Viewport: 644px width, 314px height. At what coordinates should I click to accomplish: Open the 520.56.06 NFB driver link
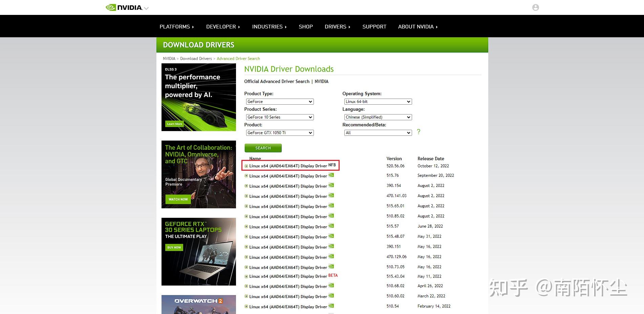coord(288,166)
